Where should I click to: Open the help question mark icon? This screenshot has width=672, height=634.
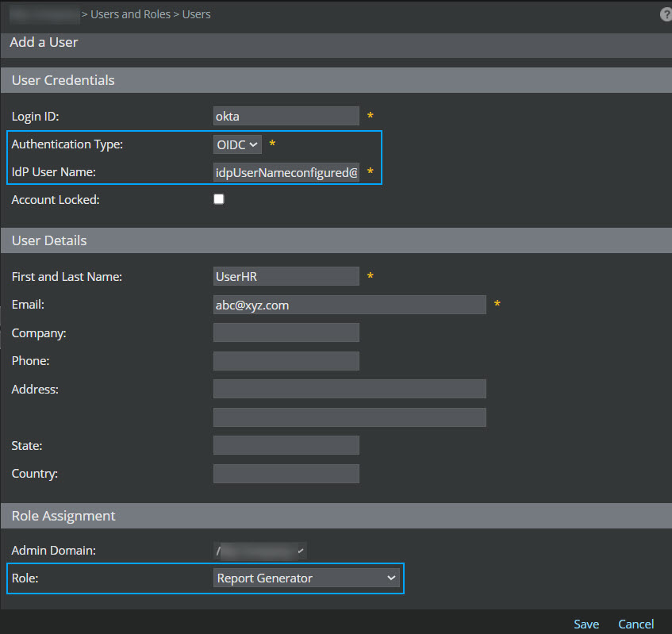point(666,14)
